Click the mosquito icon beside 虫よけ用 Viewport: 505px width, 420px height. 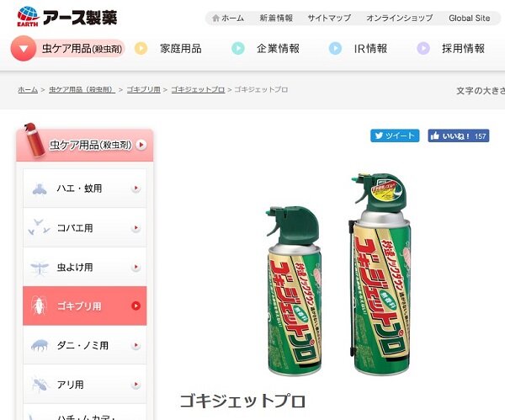click(40, 268)
